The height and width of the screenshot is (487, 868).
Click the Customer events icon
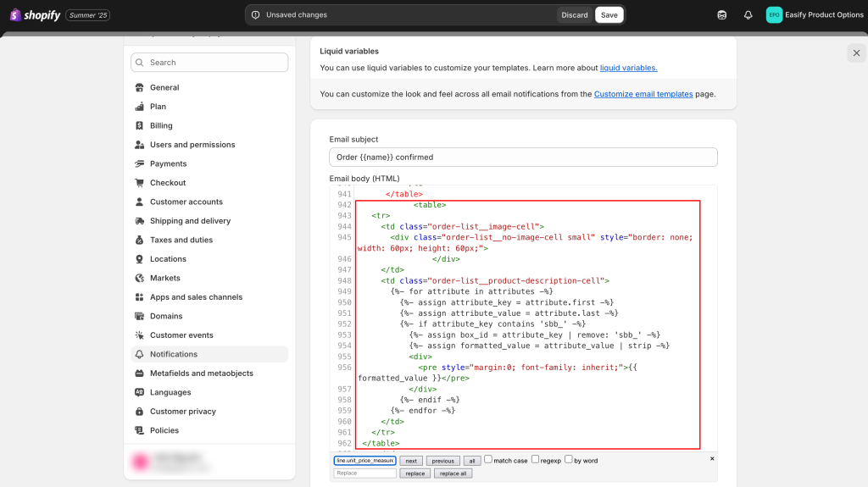click(x=140, y=335)
